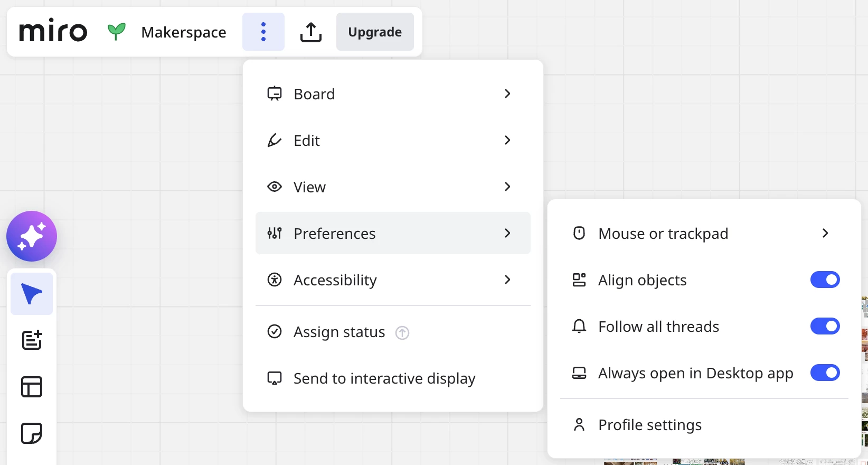
Task: Click the green sprout plan icon
Action: click(117, 32)
